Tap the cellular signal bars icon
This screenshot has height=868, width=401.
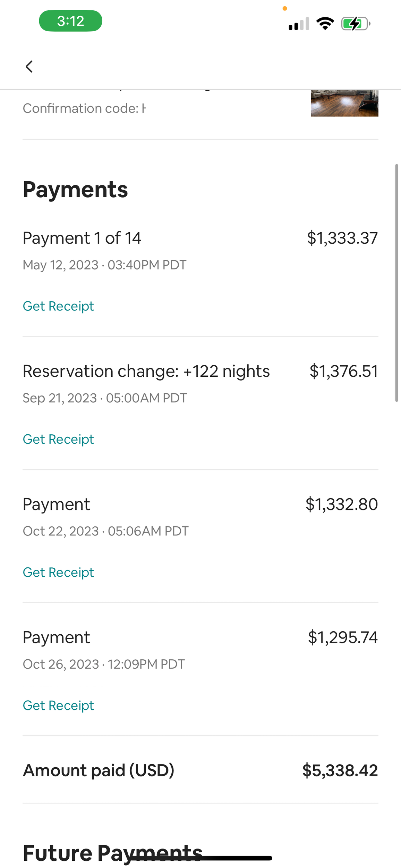[x=299, y=24]
